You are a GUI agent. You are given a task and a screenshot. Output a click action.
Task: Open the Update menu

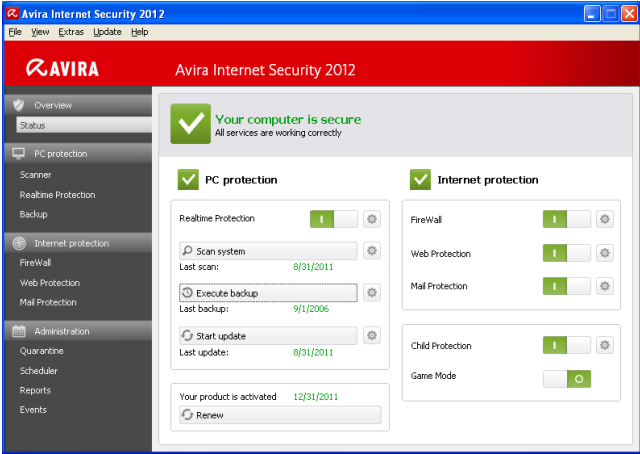(107, 32)
